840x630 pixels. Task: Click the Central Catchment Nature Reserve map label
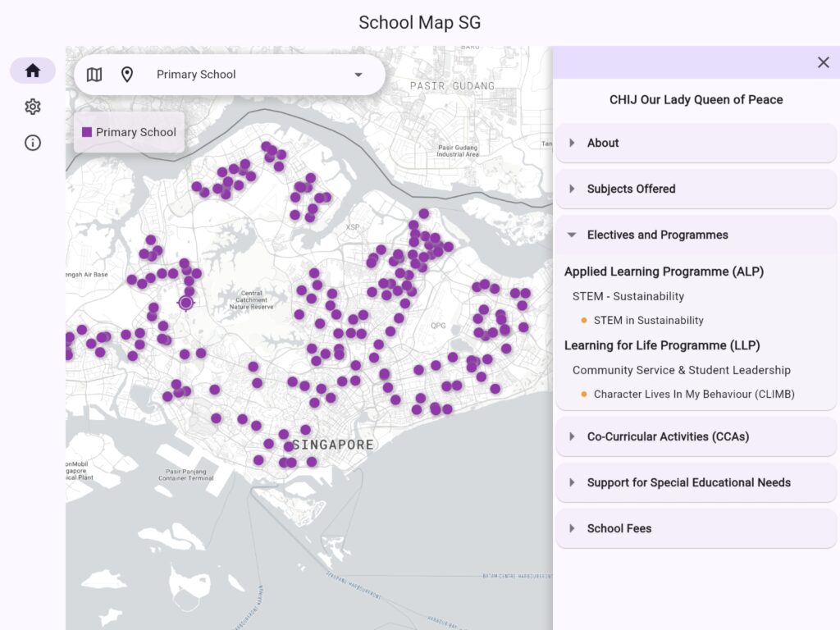(251, 300)
